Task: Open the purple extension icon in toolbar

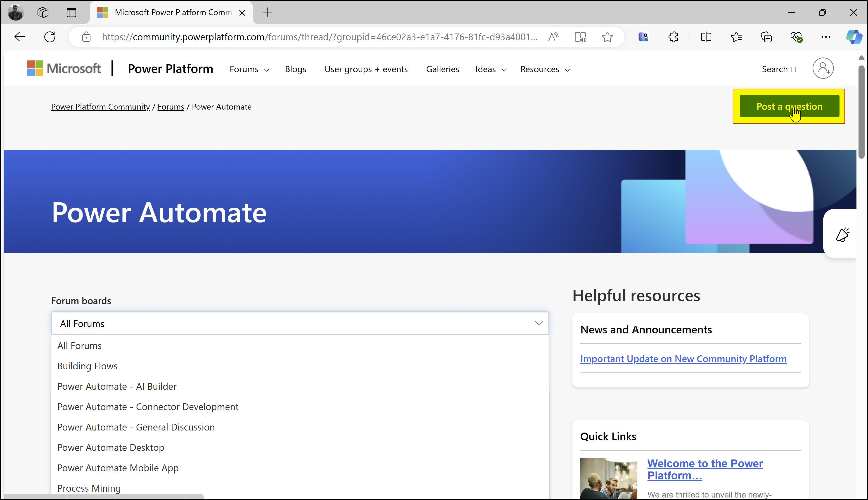Action: click(x=643, y=37)
